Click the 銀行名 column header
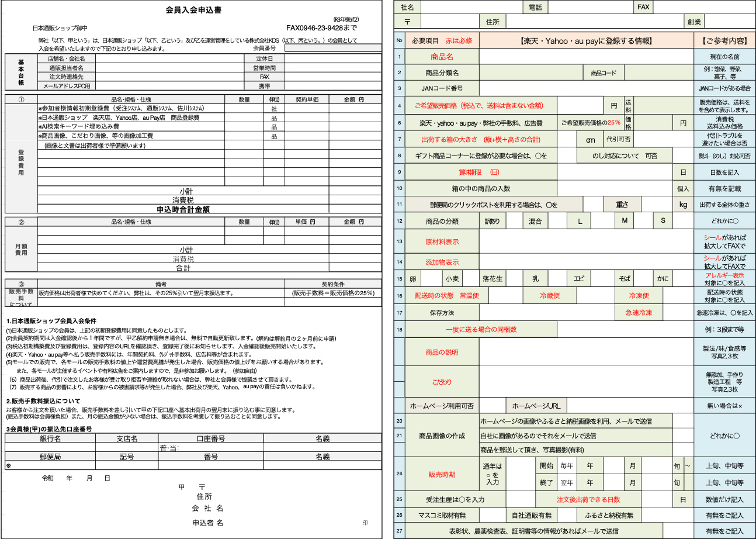 pyautogui.click(x=51, y=438)
